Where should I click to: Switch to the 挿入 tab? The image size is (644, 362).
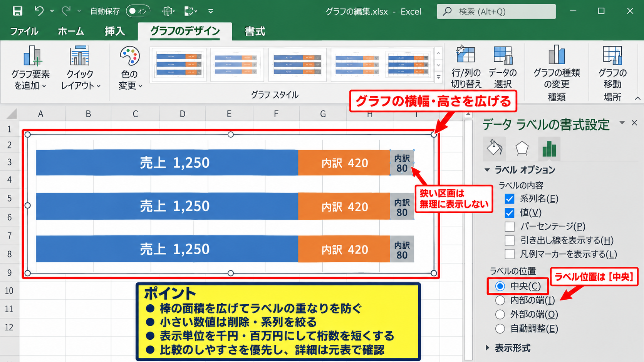[114, 31]
